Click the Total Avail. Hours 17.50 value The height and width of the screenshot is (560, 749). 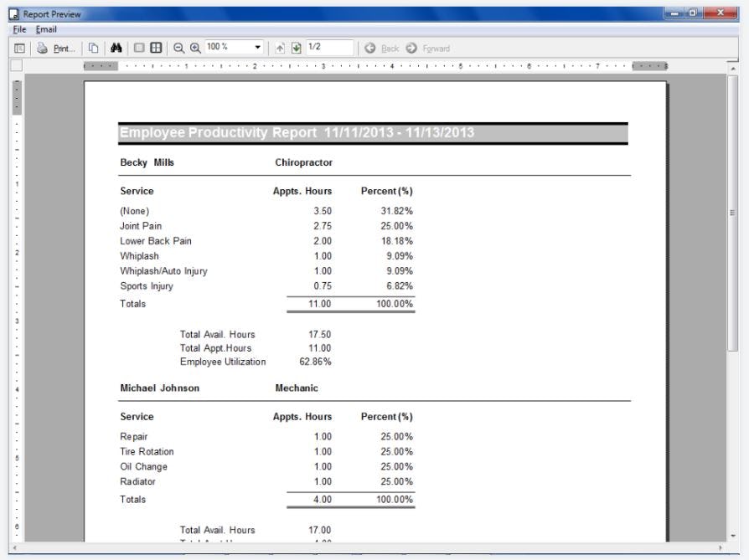point(319,335)
